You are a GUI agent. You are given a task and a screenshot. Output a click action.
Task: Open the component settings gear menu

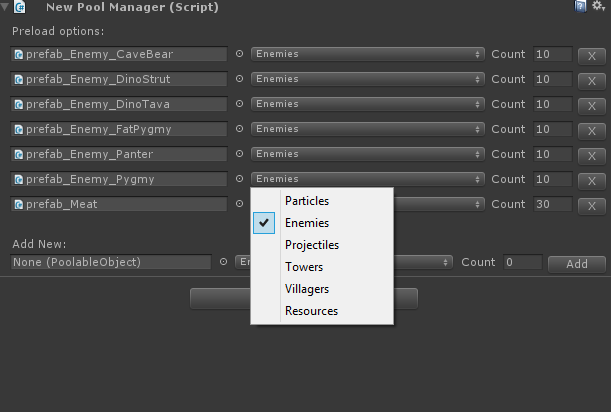(x=598, y=7)
